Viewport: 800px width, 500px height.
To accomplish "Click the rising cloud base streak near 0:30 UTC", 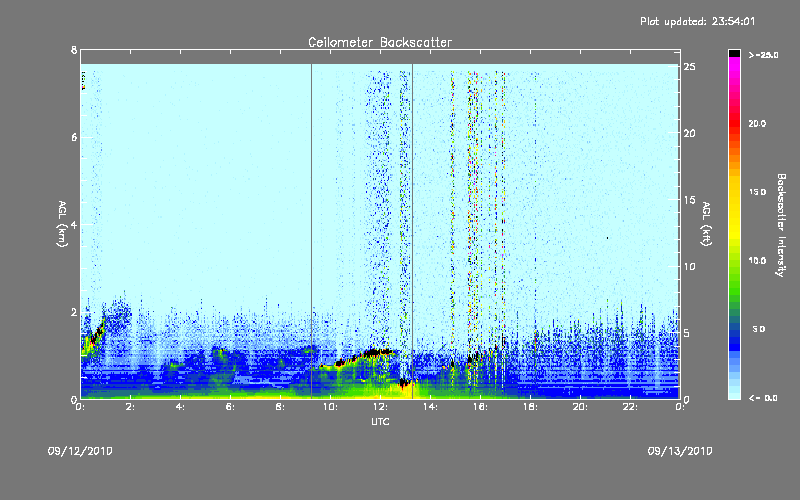I will 94,335.
